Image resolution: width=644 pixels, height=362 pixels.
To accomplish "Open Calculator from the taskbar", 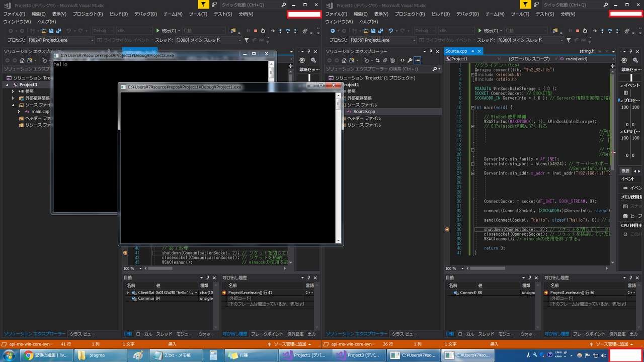I will [x=213, y=355].
